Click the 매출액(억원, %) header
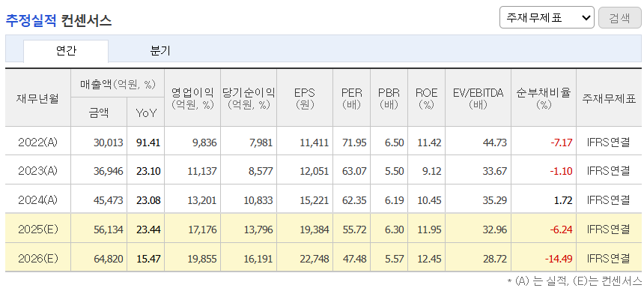 tap(118, 84)
